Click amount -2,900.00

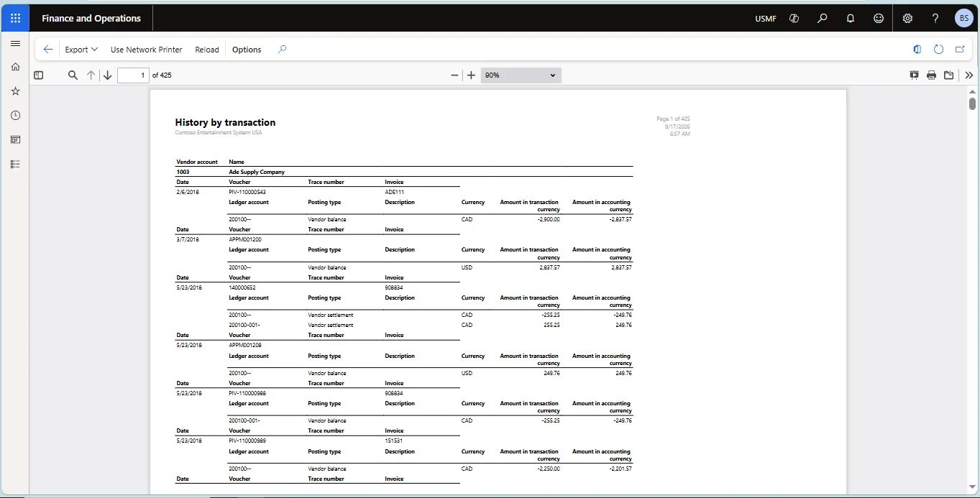point(548,219)
